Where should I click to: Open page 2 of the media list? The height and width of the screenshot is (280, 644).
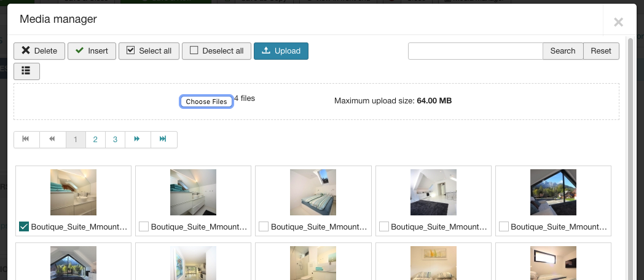(95, 140)
